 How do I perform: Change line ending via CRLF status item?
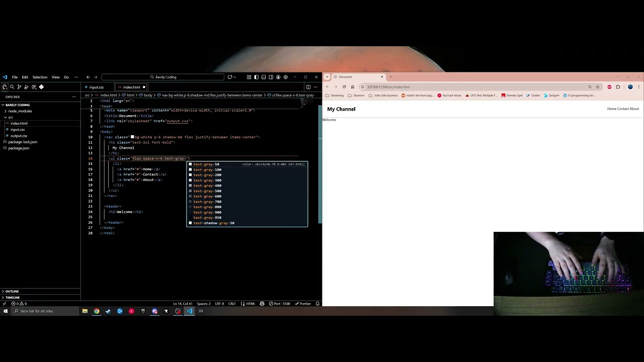pos(232,304)
